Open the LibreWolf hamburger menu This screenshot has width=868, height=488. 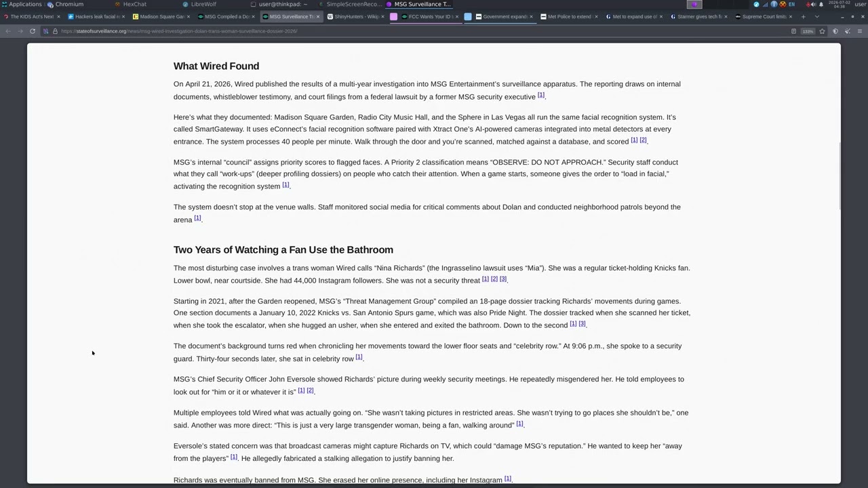tap(859, 31)
